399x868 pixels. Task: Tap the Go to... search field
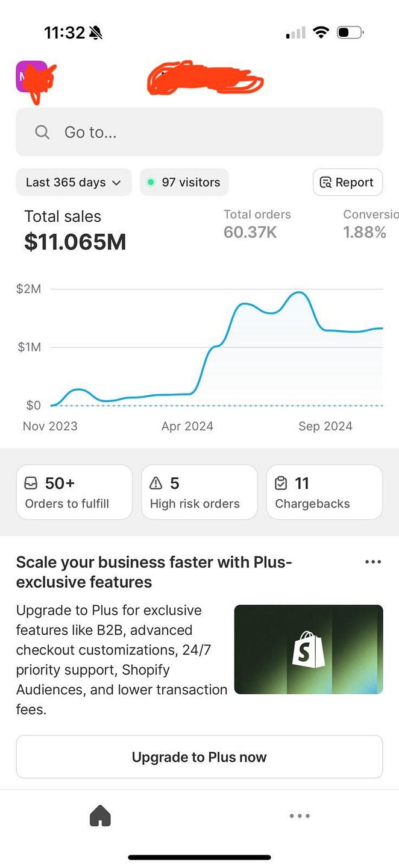coord(199,132)
